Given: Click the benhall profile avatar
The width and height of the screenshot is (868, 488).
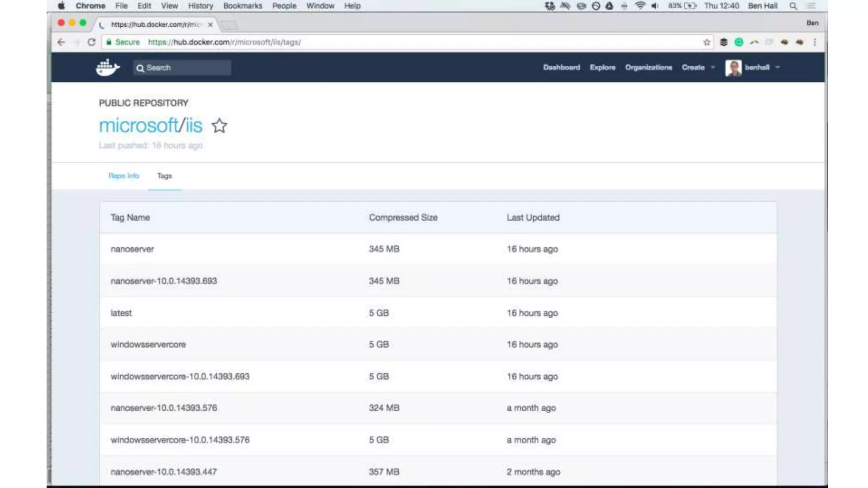Looking at the screenshot, I should point(733,67).
